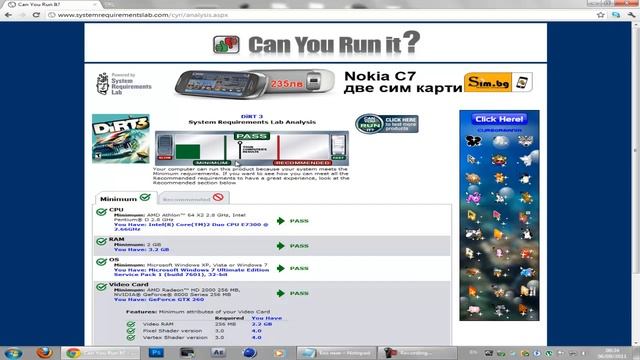
Task: Open the Notepad window in the taskbar
Action: [x=335, y=353]
